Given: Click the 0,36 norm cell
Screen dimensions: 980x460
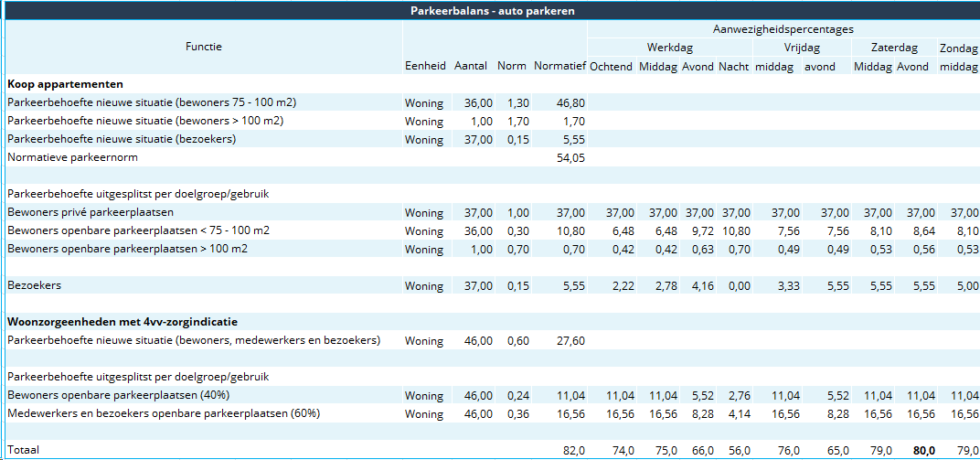Looking at the screenshot, I should click(x=518, y=413).
